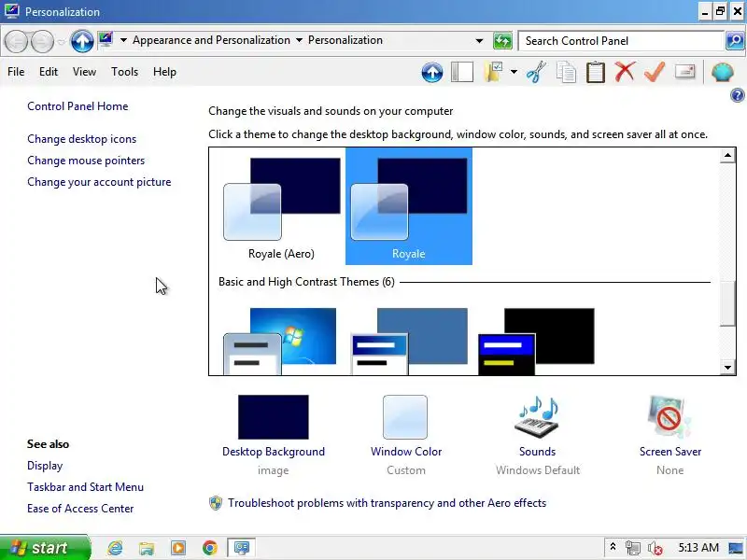Click the envelope email icon in toolbar
This screenshot has height=560, width=747.
(685, 72)
